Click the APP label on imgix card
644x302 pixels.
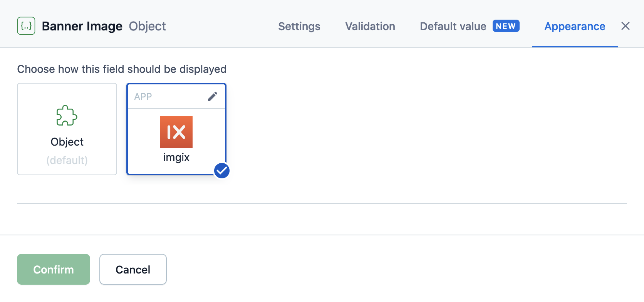[x=143, y=97]
